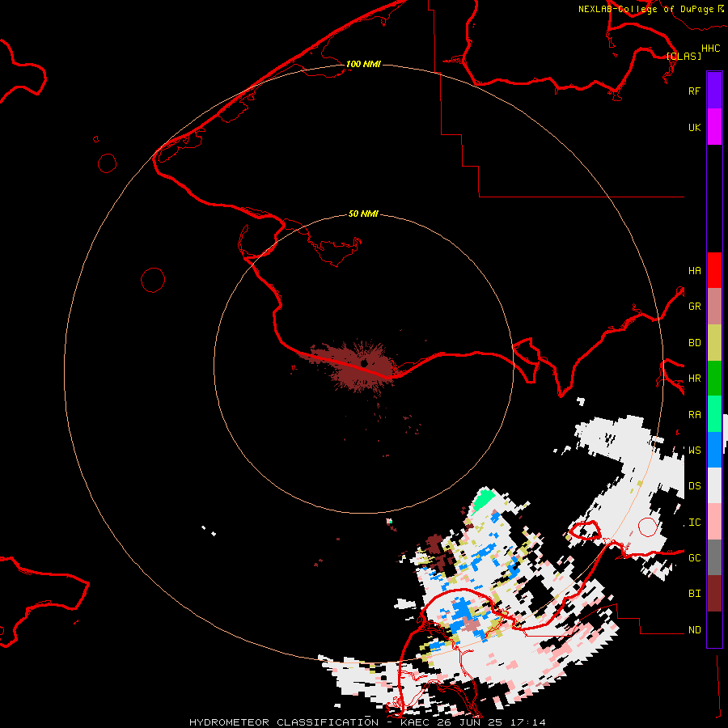Pick the dark green HR legend swatch
The width and height of the screenshot is (728, 728).
[x=714, y=379]
